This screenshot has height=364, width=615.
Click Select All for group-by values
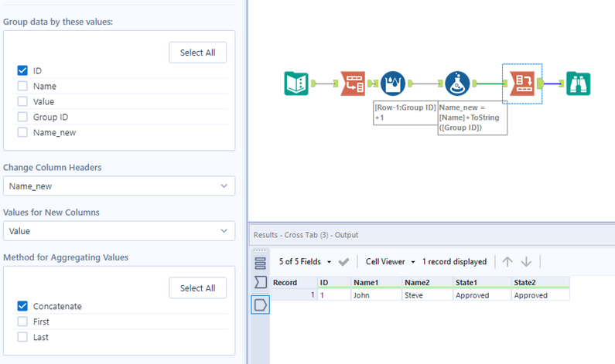coord(198,53)
